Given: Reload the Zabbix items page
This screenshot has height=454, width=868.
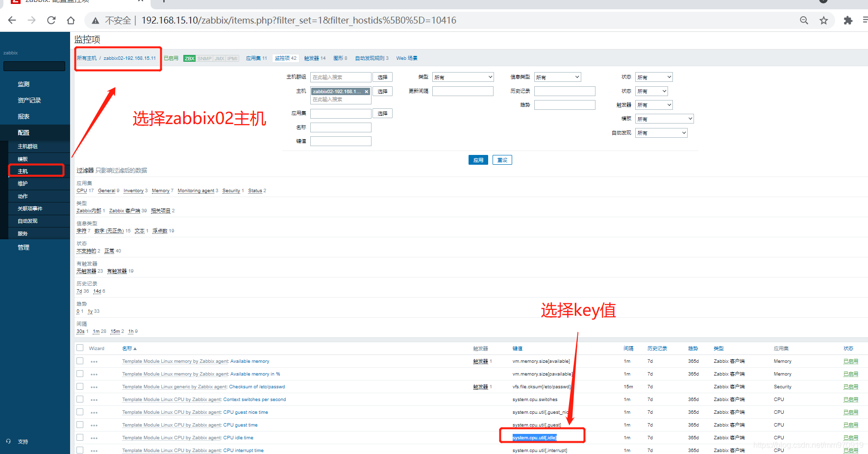Looking at the screenshot, I should (x=51, y=20).
